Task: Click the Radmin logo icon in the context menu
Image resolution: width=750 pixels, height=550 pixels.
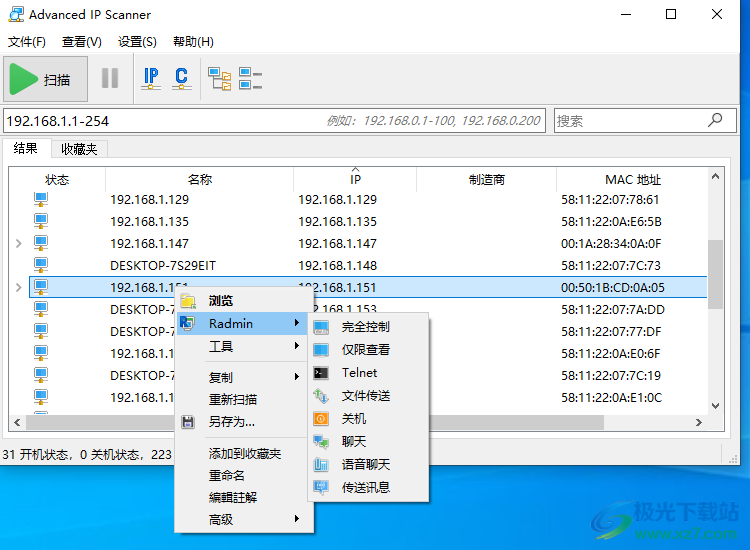Action: (188, 323)
